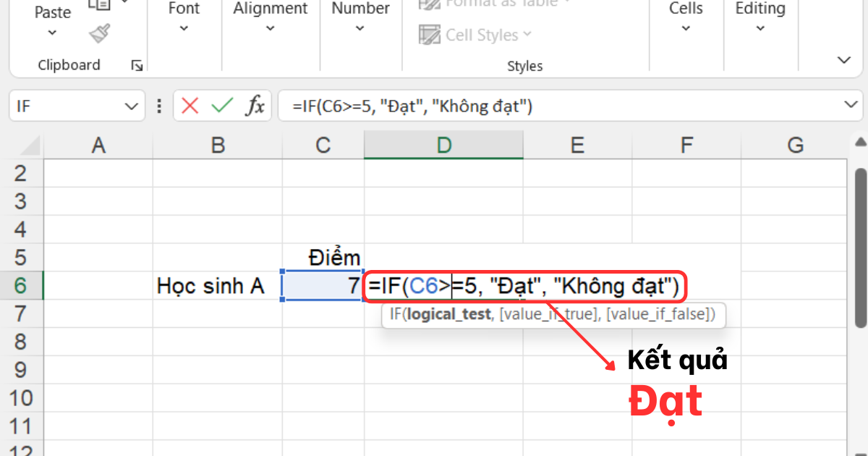Click the Cell Styles icon
868x456 pixels.
[430, 35]
